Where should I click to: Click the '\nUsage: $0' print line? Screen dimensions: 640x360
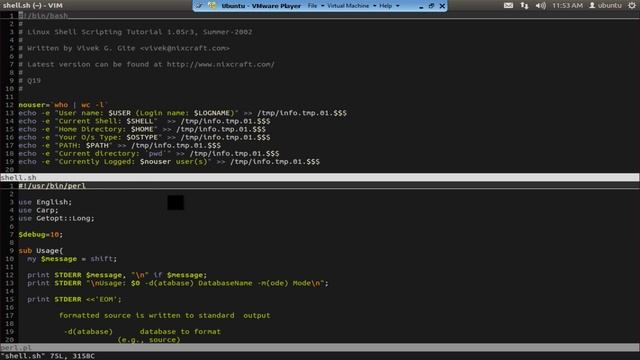pos(178,283)
